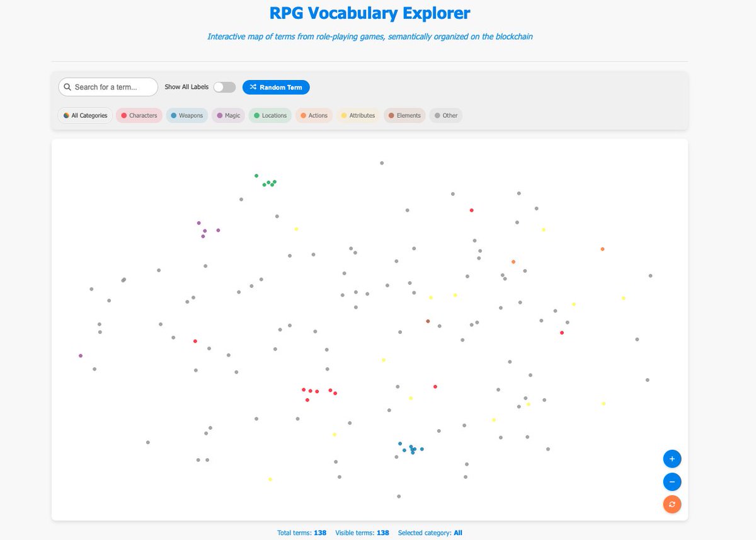The height and width of the screenshot is (540, 756).
Task: Filter by Weapons category
Action: point(187,115)
